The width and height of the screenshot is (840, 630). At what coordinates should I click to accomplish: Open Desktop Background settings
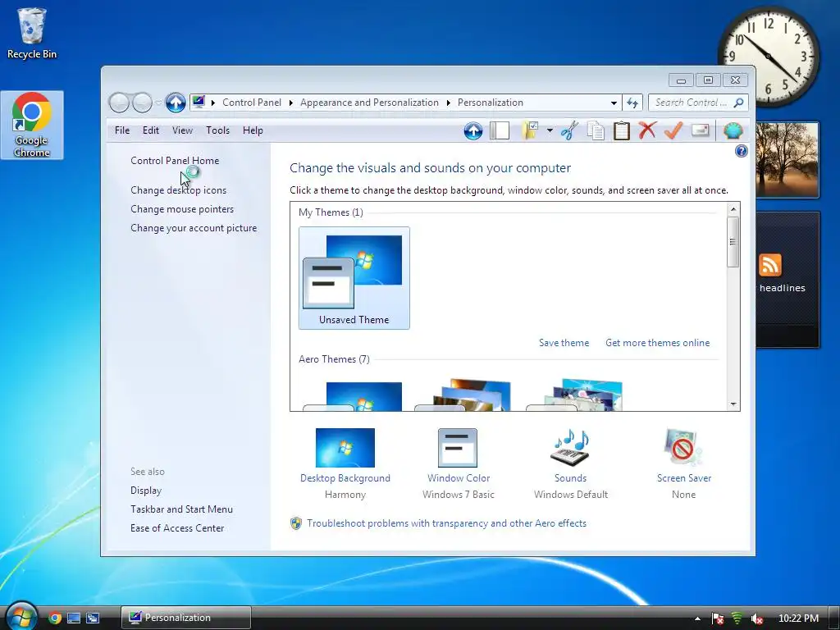click(345, 464)
